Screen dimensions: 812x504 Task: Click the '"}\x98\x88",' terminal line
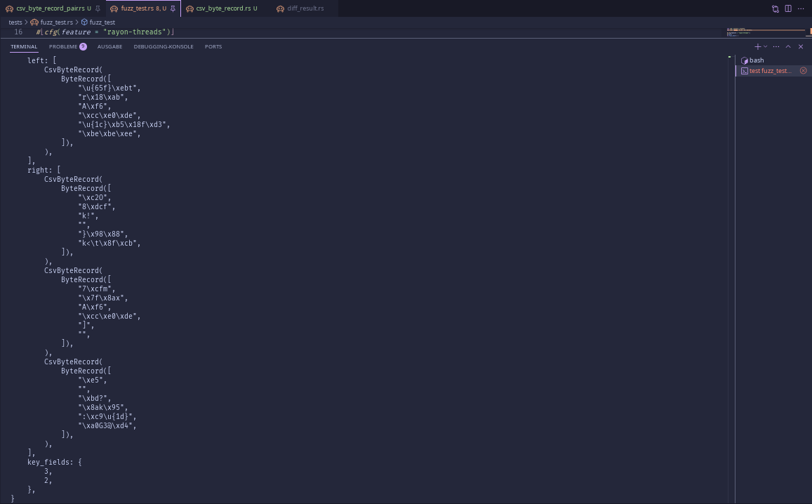(x=103, y=234)
